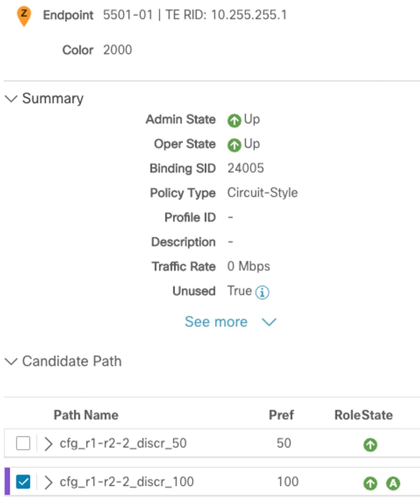Sort by the Path Name column header
Viewport: 420px width, 504px height.
(x=85, y=415)
